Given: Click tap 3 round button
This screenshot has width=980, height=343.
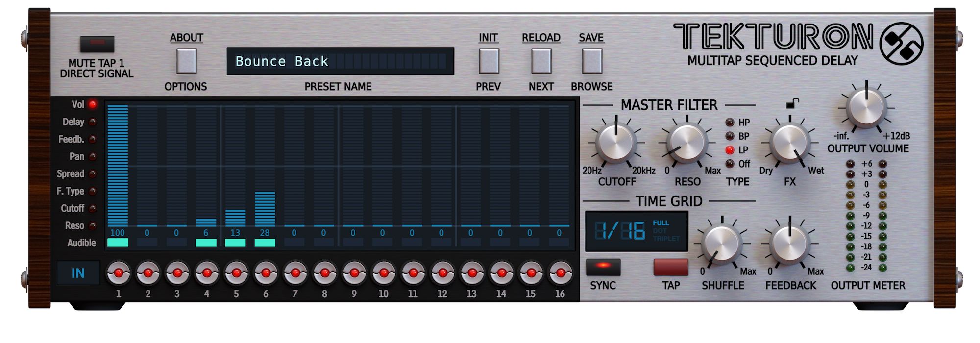Looking at the screenshot, I should [177, 272].
